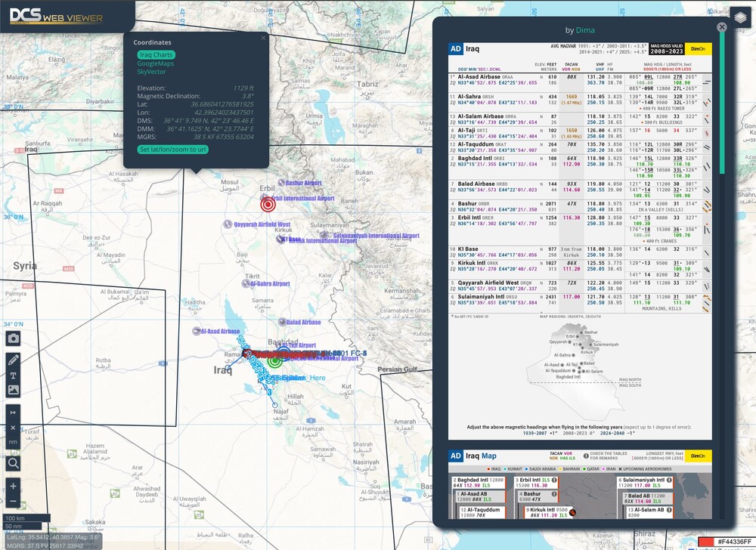Click the Magnetic Declination 3.8° value
756x550 pixels.
pyautogui.click(x=247, y=96)
